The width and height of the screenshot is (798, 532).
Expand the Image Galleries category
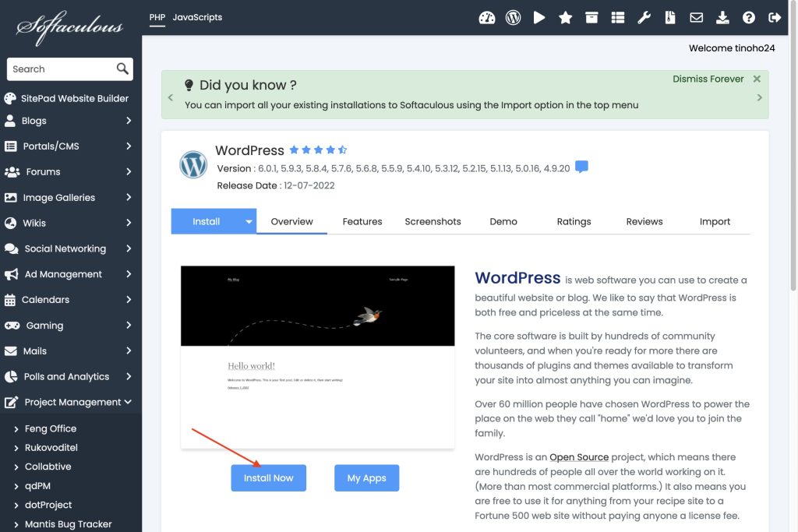tap(68, 197)
